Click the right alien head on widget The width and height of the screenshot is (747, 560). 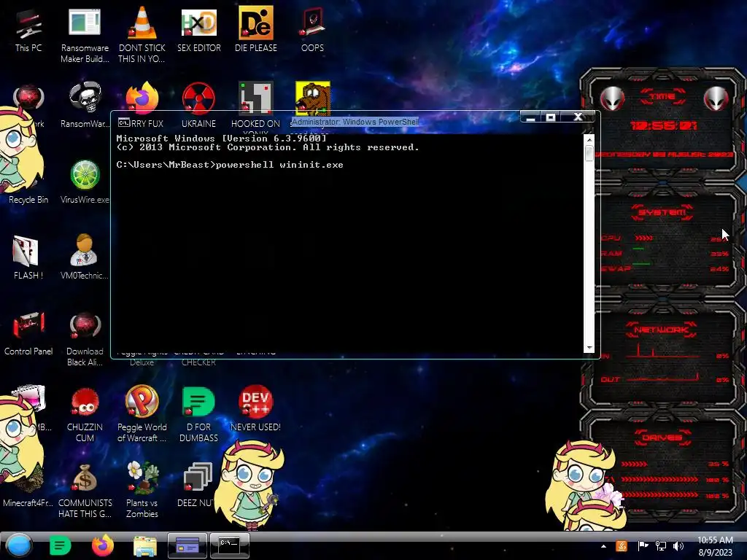coord(716,98)
